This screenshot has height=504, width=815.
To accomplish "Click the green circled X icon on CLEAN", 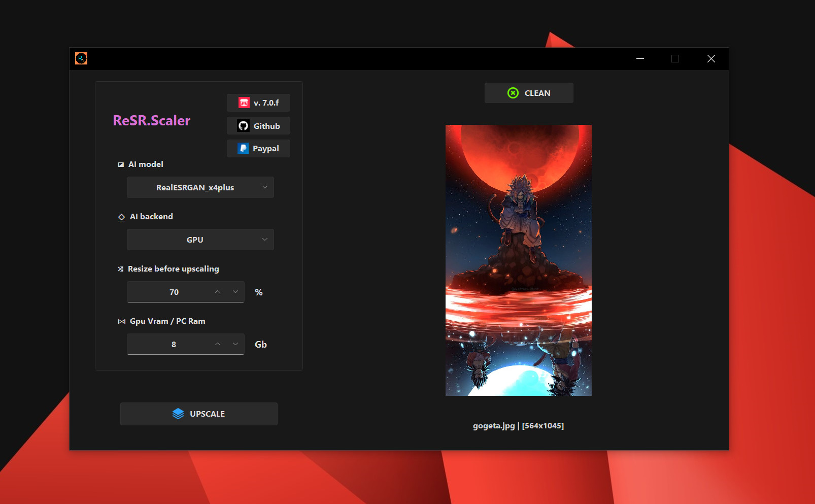I will tap(513, 93).
